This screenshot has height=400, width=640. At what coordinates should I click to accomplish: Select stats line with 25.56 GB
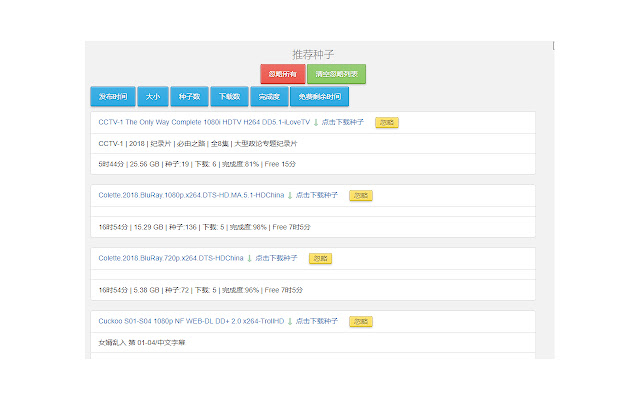[197, 164]
